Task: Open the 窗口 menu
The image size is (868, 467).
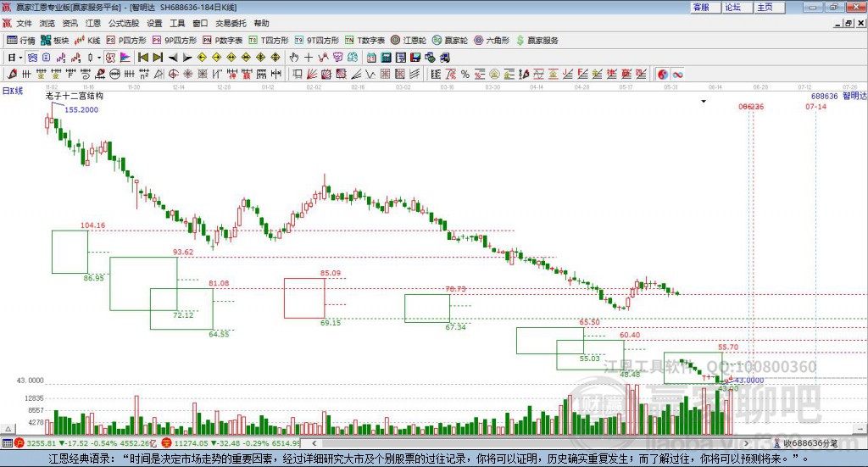Action: click(200, 23)
